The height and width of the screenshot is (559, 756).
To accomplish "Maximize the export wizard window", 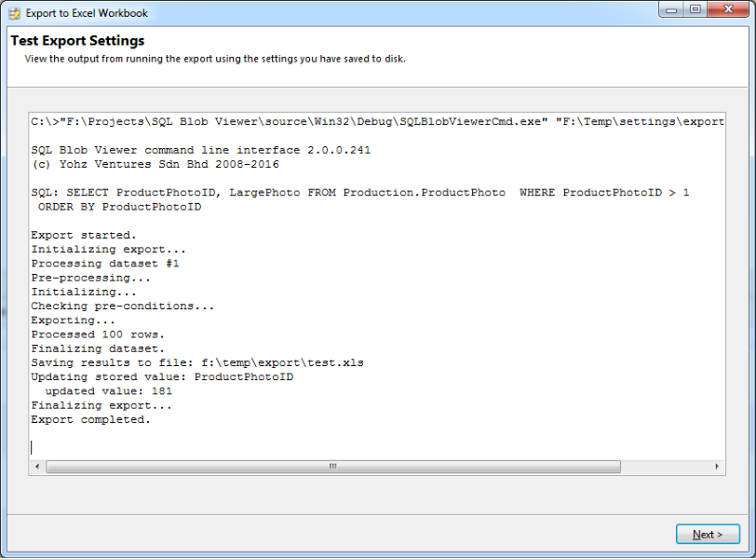I will (695, 9).
